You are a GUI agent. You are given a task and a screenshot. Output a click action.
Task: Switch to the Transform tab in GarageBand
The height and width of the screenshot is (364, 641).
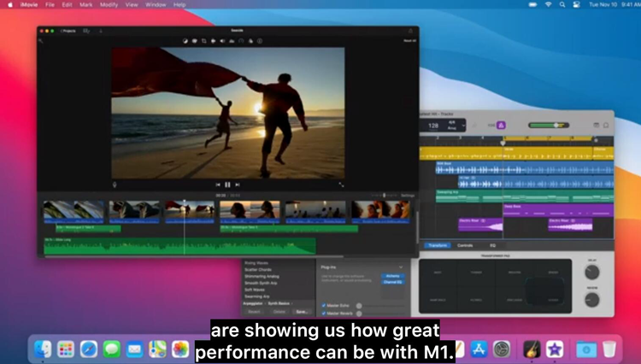click(438, 245)
